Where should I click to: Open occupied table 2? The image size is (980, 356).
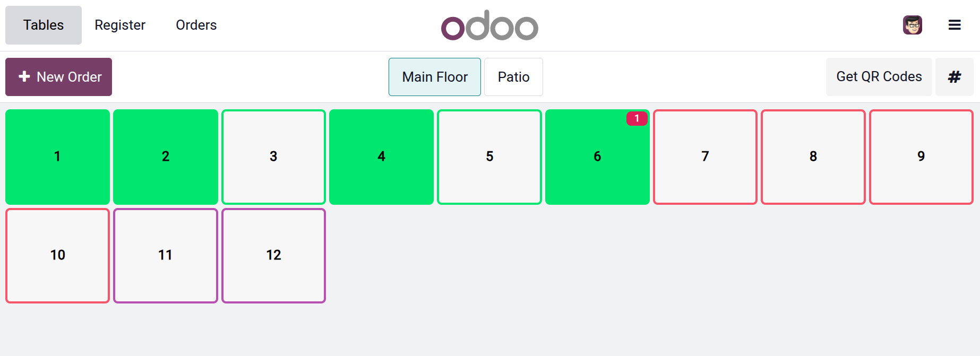[x=166, y=157]
